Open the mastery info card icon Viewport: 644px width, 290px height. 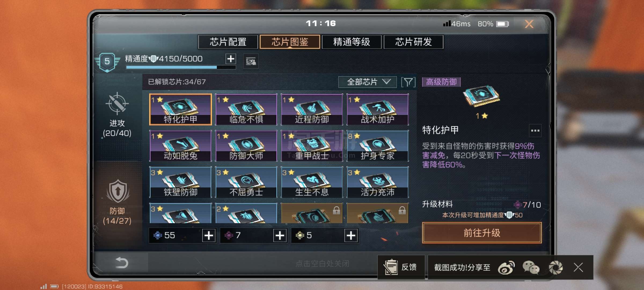251,61
